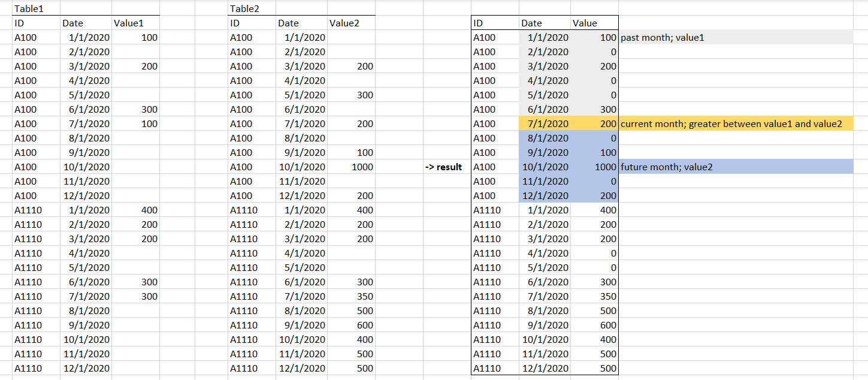This screenshot has height=380, width=868.
Task: Click Table2 Value2 500 for A1110 on 8/1/2020
Action: (x=351, y=310)
